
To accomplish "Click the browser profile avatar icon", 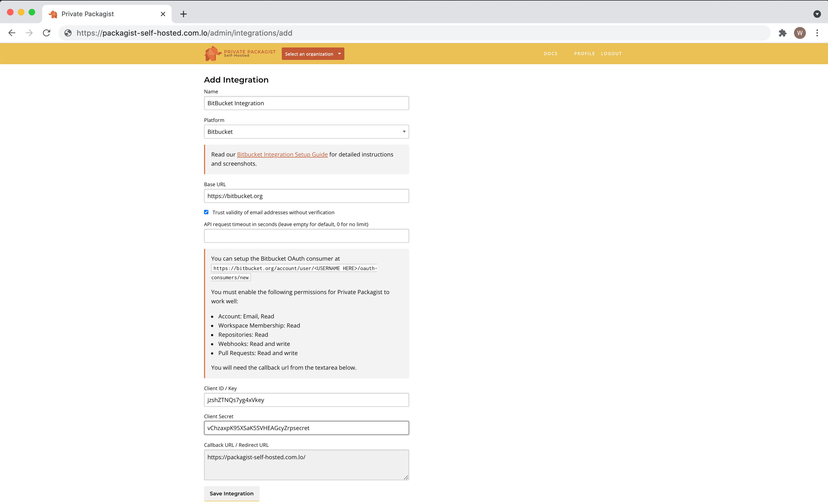I will (800, 33).
